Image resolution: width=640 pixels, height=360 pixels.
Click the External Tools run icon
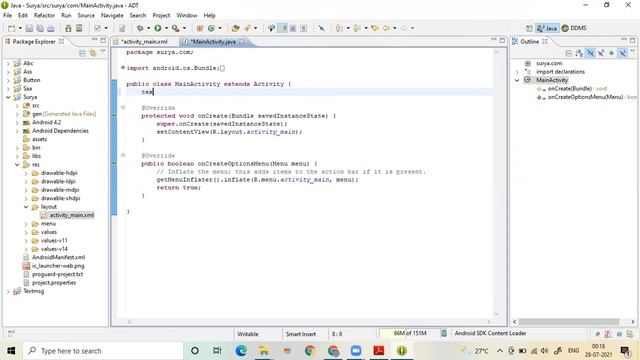pyautogui.click(x=175, y=28)
